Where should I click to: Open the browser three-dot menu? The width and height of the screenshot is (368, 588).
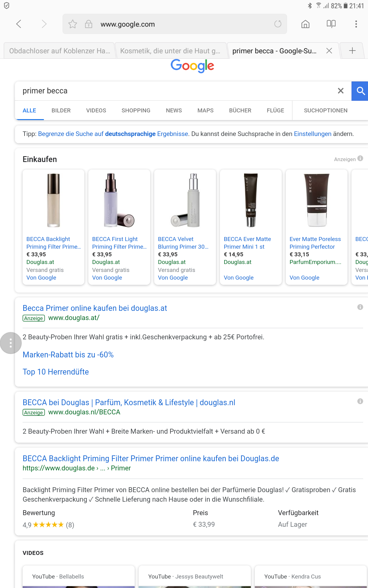(356, 24)
